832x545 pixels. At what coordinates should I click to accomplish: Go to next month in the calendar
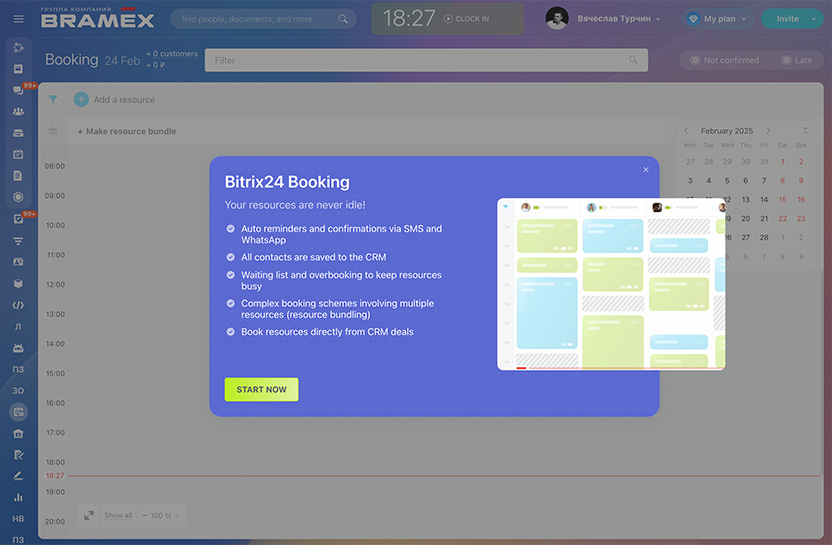point(768,131)
